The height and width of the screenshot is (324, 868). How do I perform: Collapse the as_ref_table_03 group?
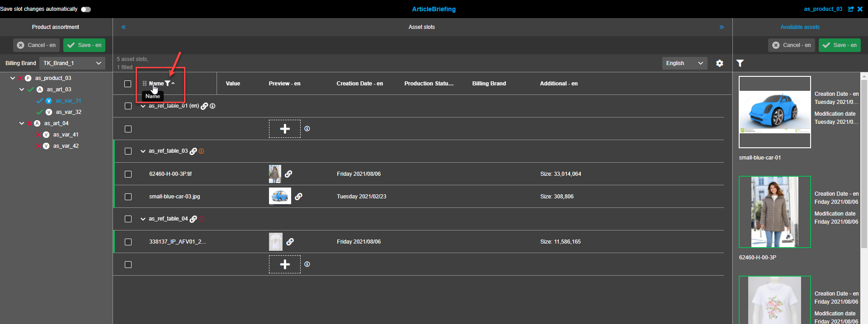click(x=143, y=151)
